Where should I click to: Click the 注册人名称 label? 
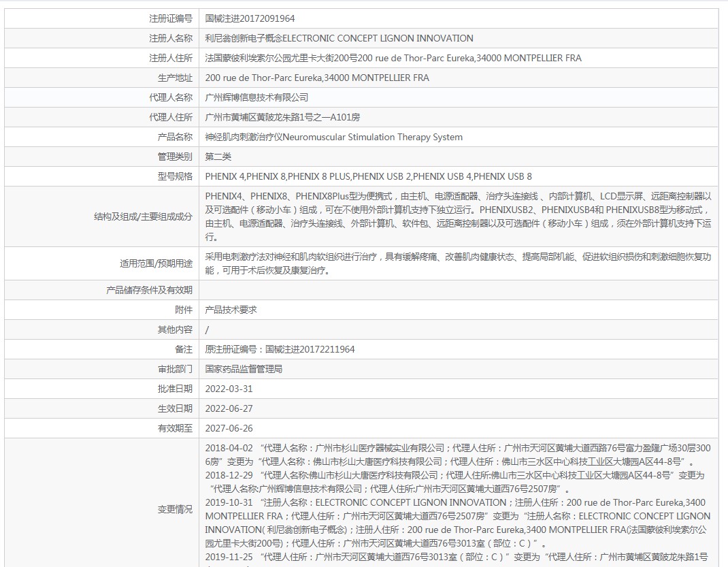click(x=170, y=38)
